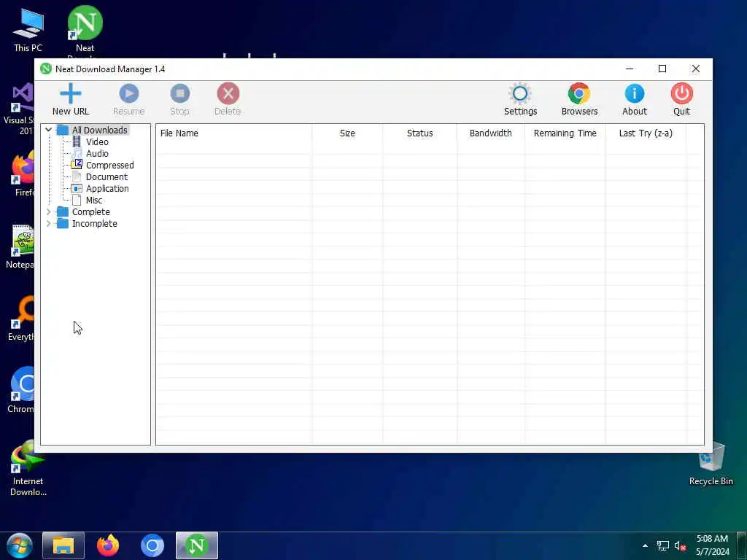
Task: Click the taskbar clock showing 5:08 AM
Action: (x=712, y=545)
